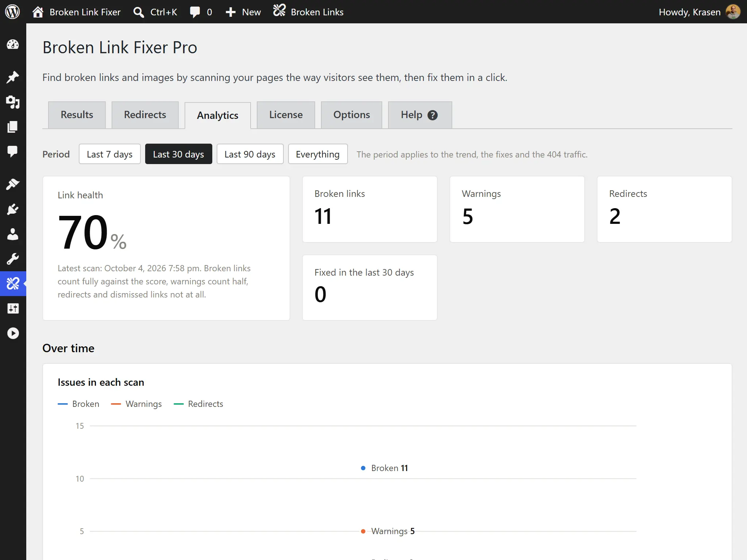
Task: Click the Warnings count 5 card
Action: [517, 209]
